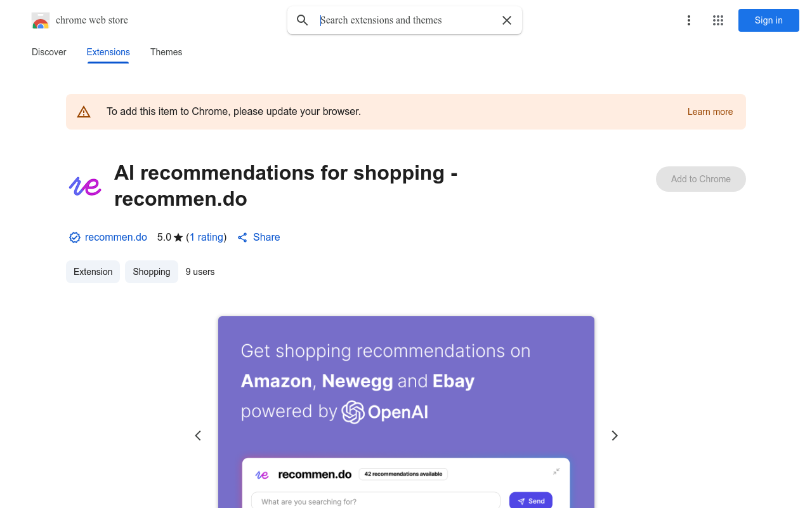Click the verified publisher badge icon
The width and height of the screenshot is (812, 508).
pos(74,237)
